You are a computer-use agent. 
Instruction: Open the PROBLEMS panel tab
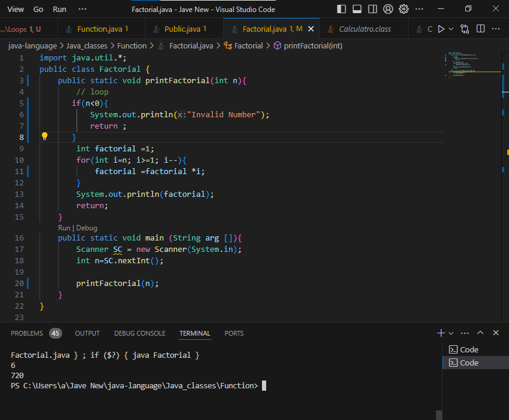point(27,333)
